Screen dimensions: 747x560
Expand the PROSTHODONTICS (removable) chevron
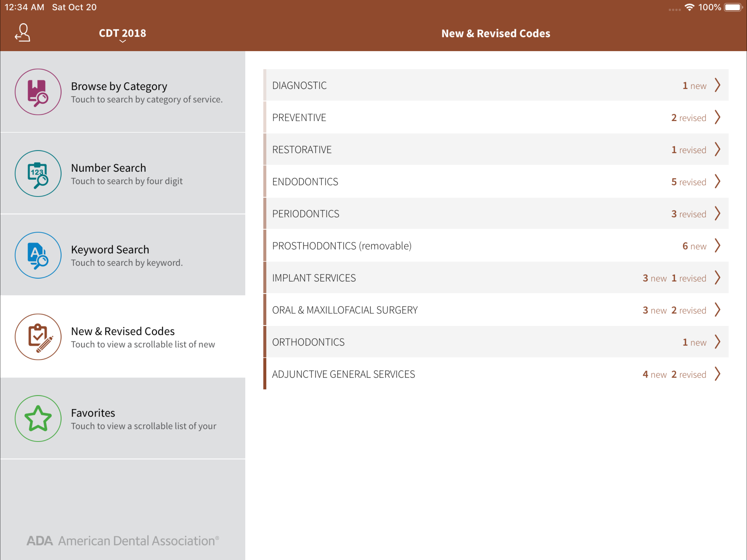pos(718,246)
